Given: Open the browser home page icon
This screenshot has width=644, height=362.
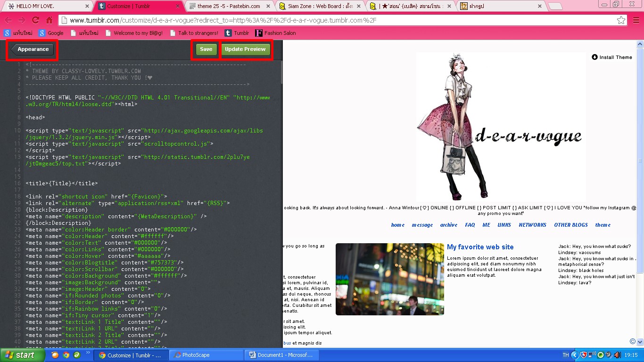Looking at the screenshot, I should 49,20.
